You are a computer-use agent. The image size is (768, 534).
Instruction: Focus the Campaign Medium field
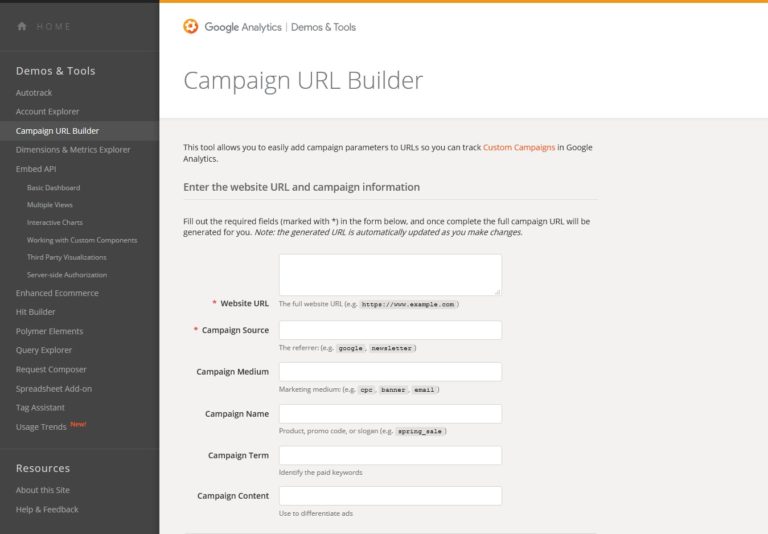[390, 372]
